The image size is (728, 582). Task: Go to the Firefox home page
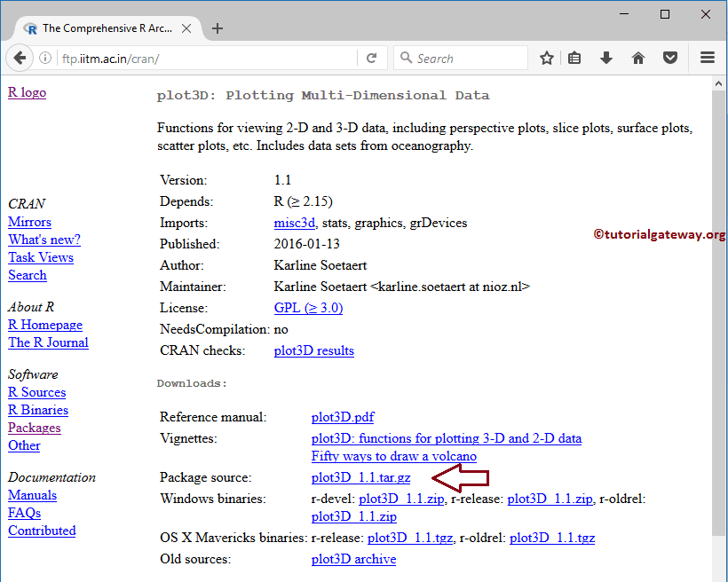tap(638, 58)
